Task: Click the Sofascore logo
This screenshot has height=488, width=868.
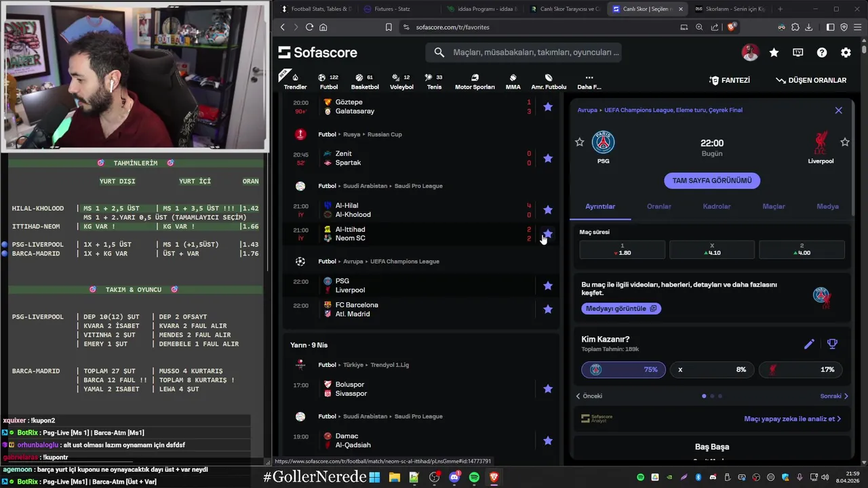Action: [317, 52]
